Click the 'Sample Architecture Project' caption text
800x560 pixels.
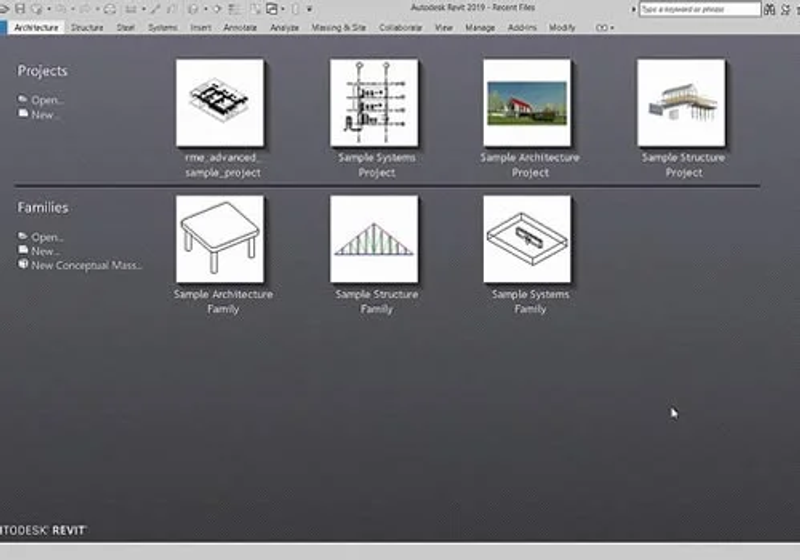pyautogui.click(x=530, y=165)
